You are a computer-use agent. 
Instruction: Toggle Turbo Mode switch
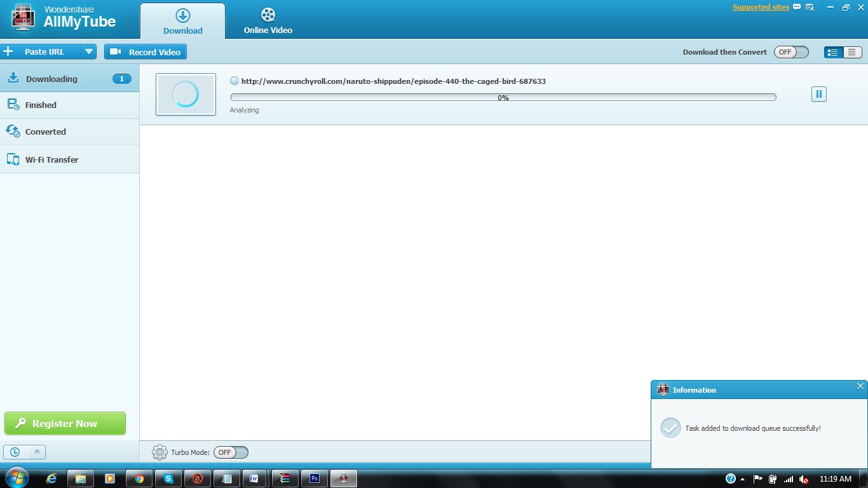(231, 452)
